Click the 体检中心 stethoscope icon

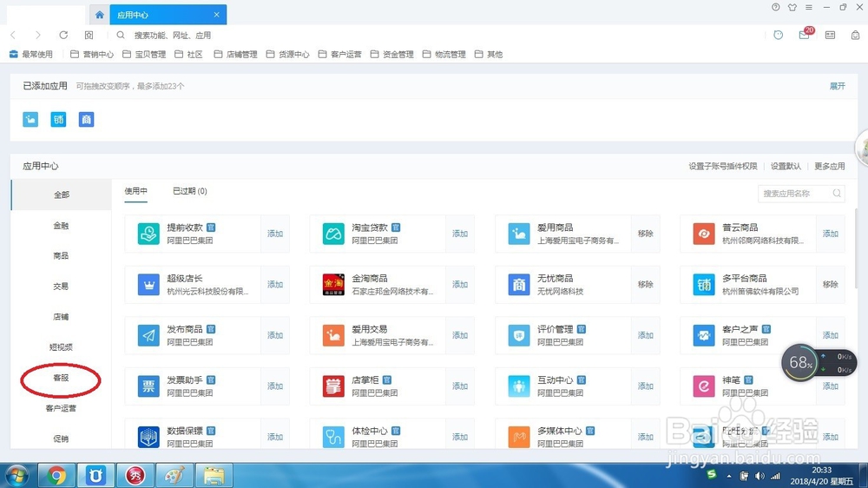click(x=333, y=437)
